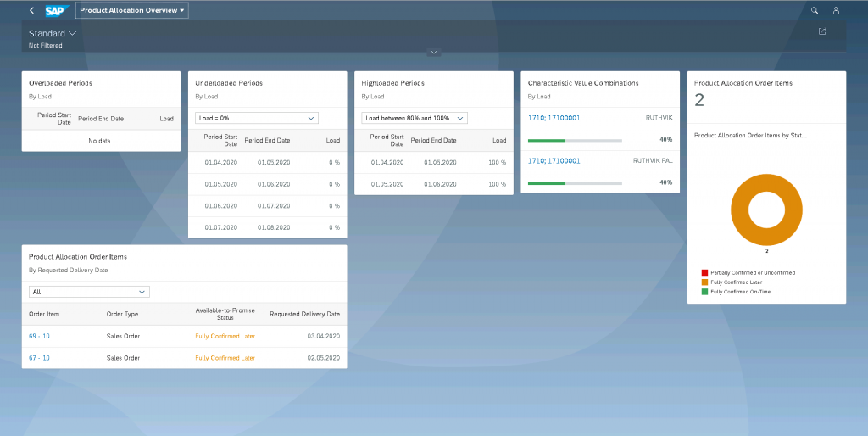
Task: Select underloaded row starting 01.06.2020
Action: (267, 205)
